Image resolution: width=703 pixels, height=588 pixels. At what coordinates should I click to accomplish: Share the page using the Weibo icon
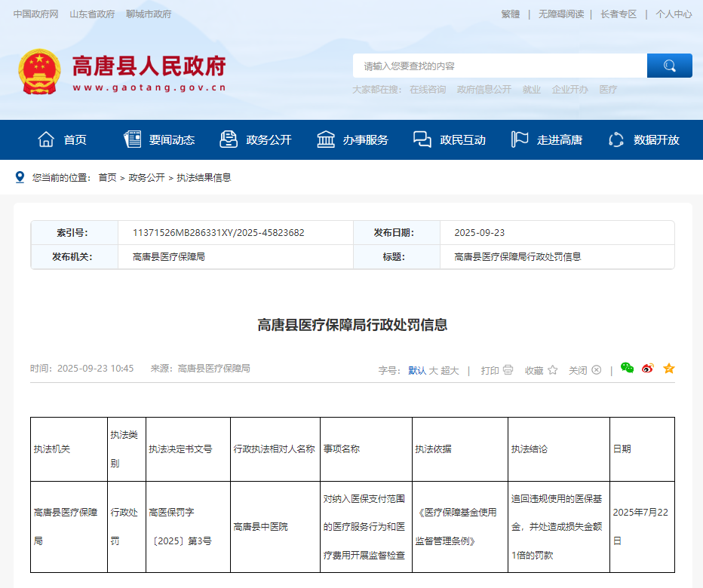point(647,369)
